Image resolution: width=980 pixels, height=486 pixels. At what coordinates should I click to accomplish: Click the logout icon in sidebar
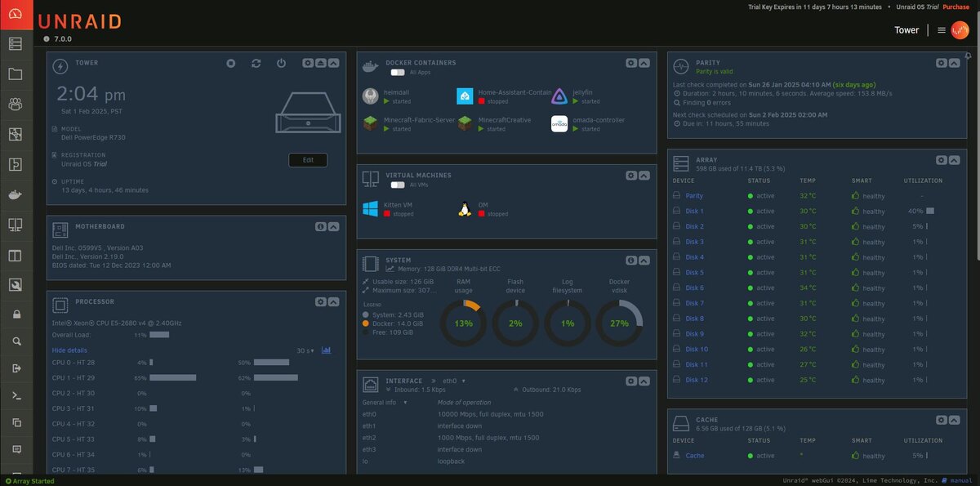[16, 368]
